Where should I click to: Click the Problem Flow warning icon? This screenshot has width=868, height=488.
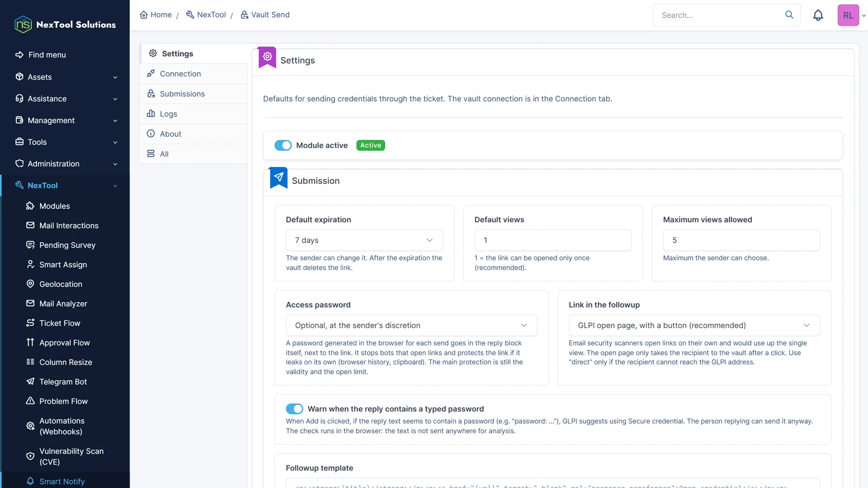[30, 401]
